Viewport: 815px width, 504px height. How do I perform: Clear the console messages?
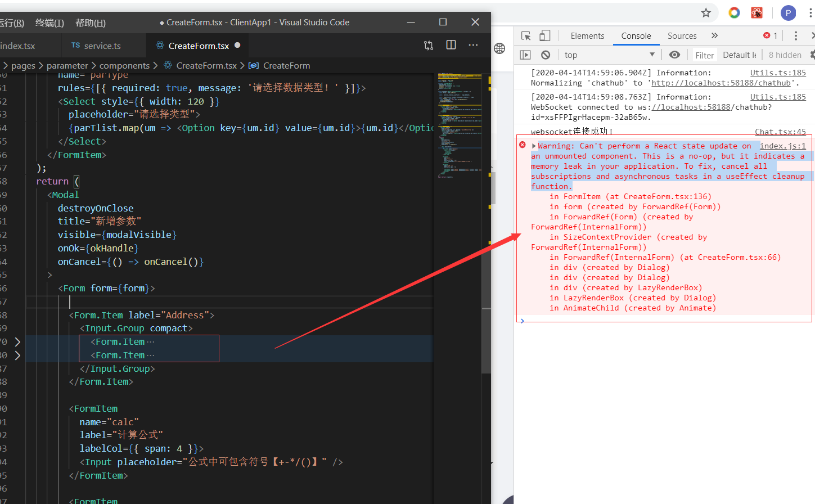(545, 54)
